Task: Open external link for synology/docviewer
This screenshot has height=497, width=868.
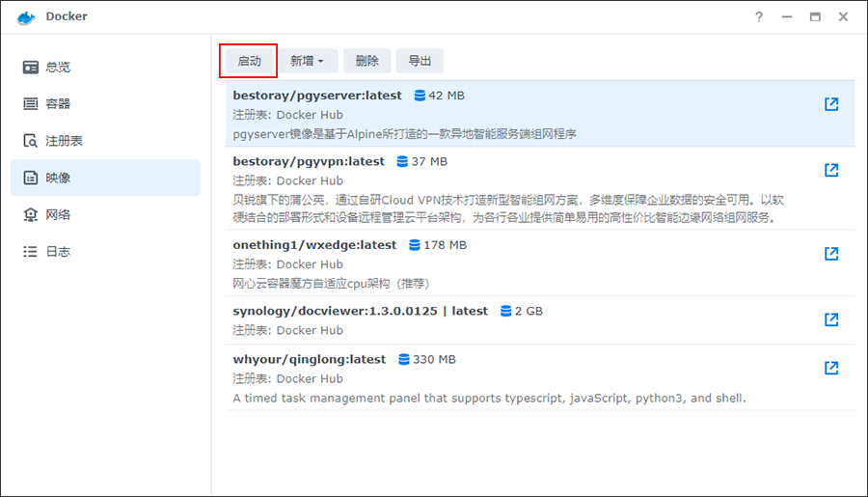Action: 831,319
